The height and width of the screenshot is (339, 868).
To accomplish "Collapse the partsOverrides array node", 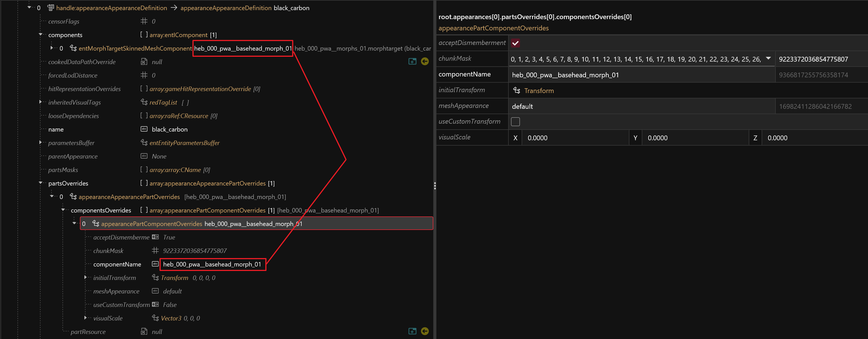I will (41, 183).
